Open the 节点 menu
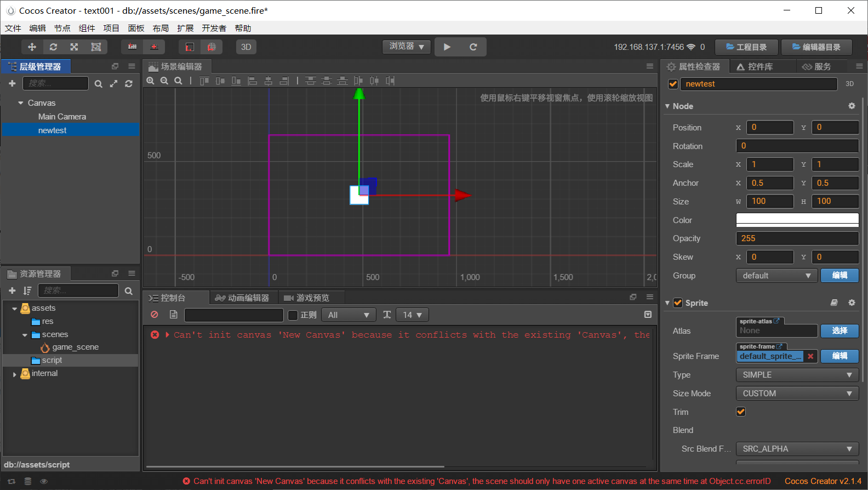Screen dimensions: 868x490 click(62, 29)
